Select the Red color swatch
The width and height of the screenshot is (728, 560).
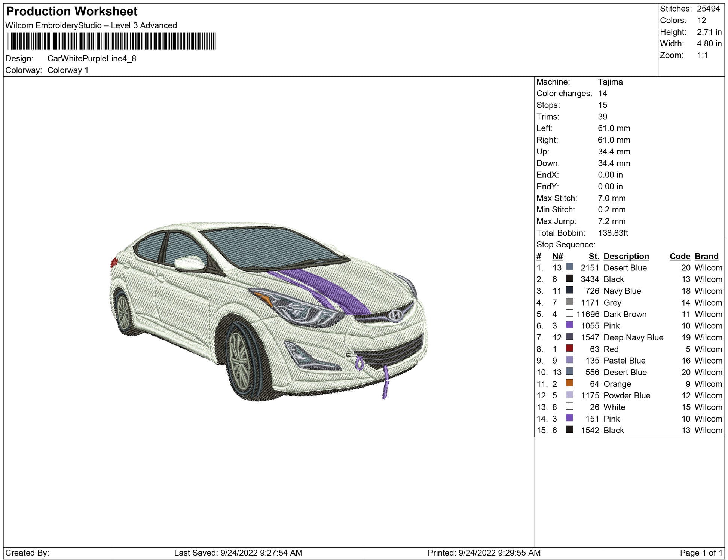click(569, 348)
